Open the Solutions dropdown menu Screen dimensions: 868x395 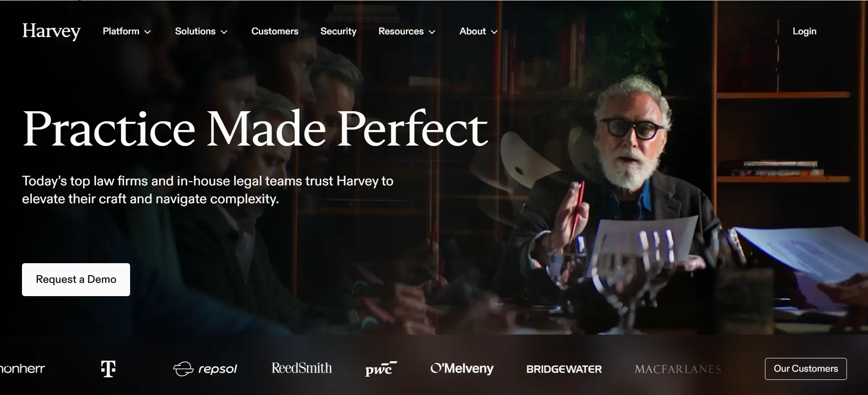click(x=201, y=31)
